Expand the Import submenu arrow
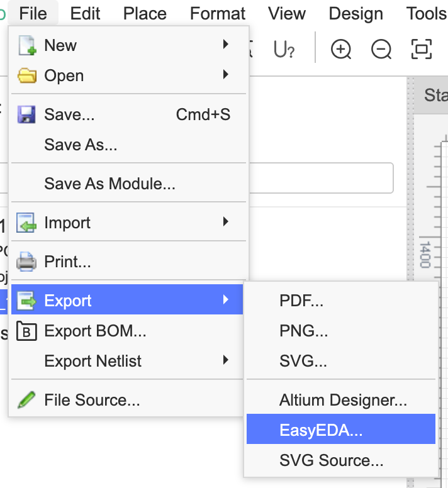448x488 pixels. pos(225,222)
